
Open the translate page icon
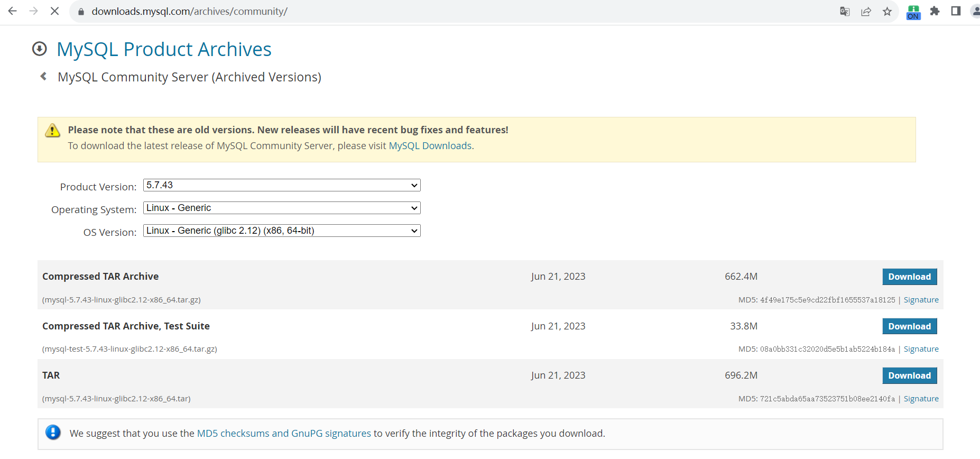point(845,12)
